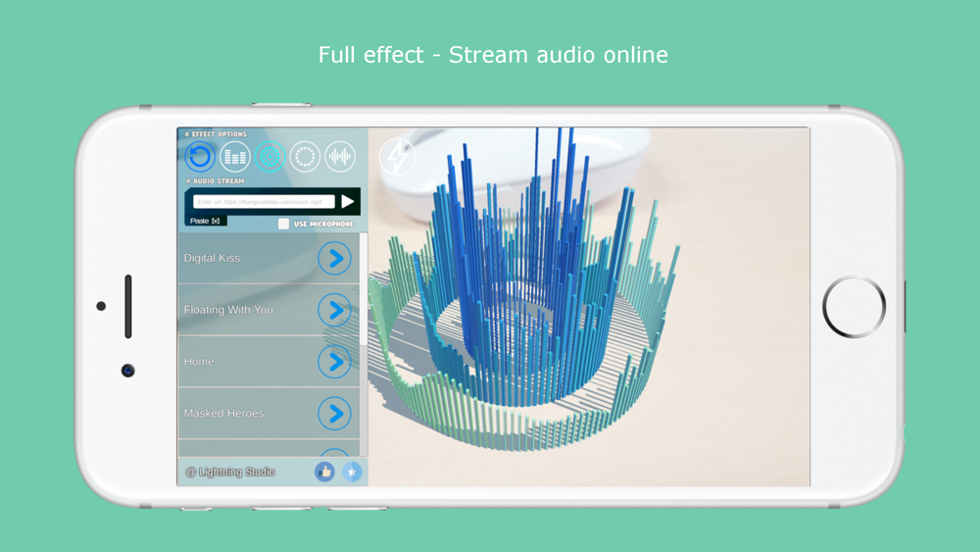The width and height of the screenshot is (980, 552).
Task: Select the waveform effect icon
Action: (x=340, y=156)
